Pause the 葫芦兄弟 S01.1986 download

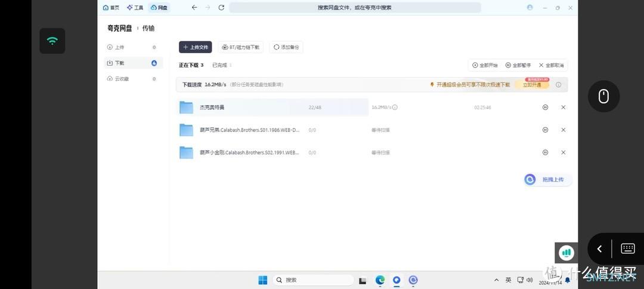tap(546, 130)
